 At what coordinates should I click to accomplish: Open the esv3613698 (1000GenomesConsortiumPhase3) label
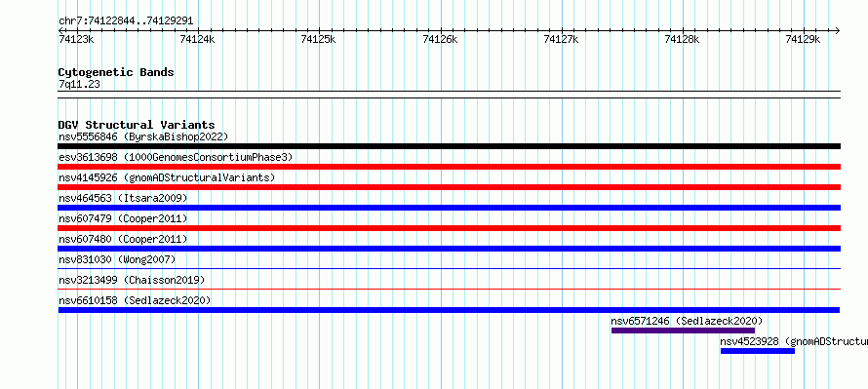(x=176, y=157)
